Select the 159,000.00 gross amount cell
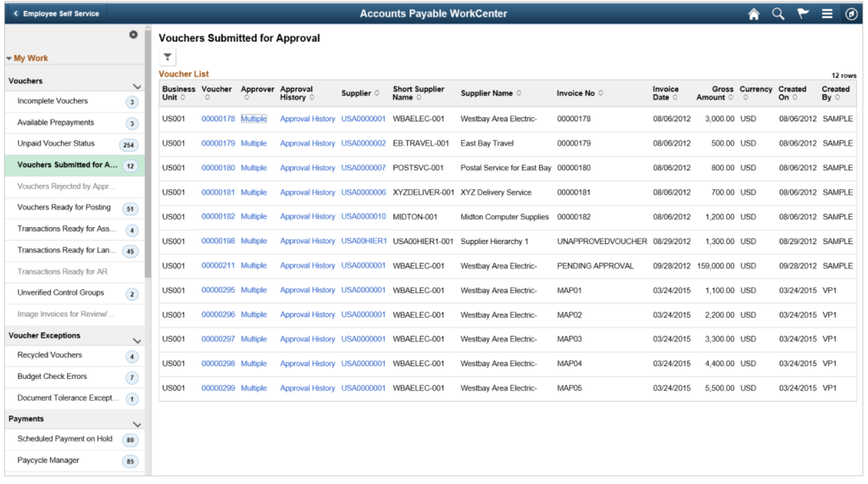Screen dimensions: 868x484 715,266
